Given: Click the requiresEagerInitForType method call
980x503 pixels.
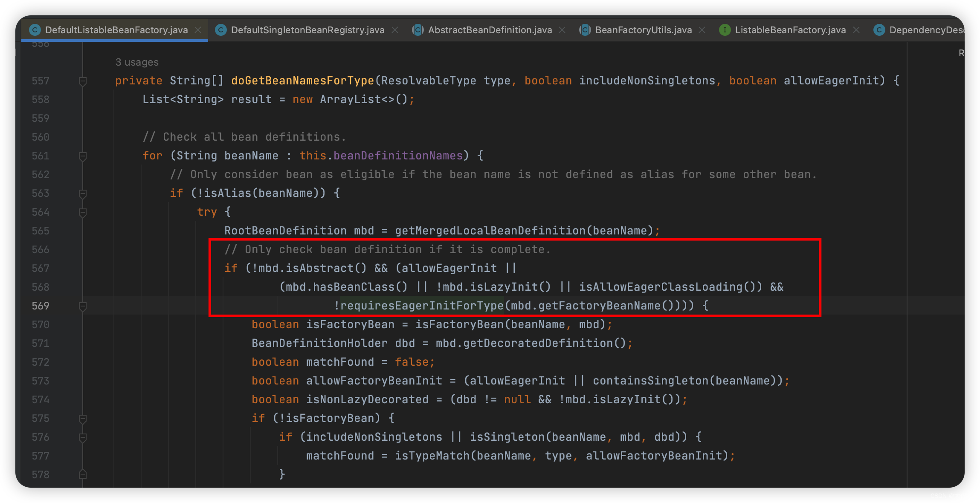Looking at the screenshot, I should [422, 306].
